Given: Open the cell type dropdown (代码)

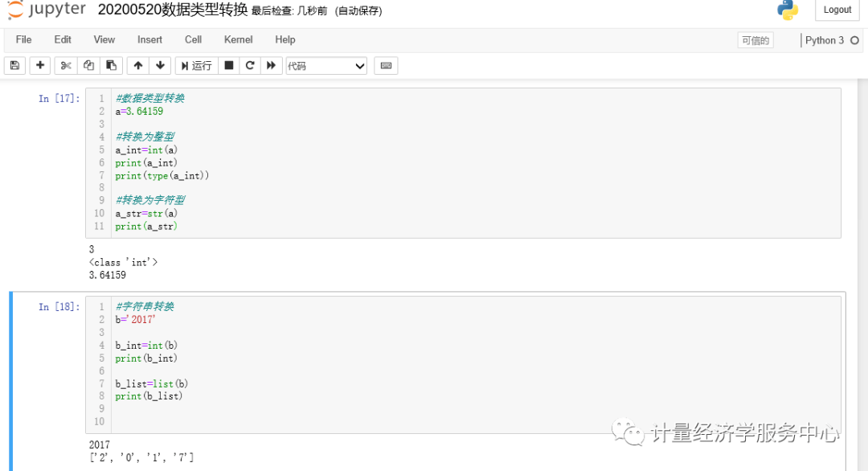Looking at the screenshot, I should pyautogui.click(x=326, y=66).
